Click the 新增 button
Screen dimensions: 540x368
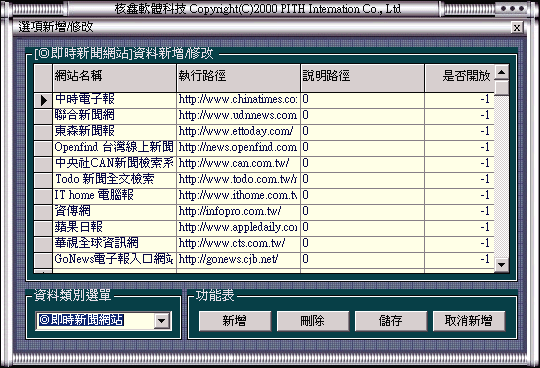[x=235, y=321]
